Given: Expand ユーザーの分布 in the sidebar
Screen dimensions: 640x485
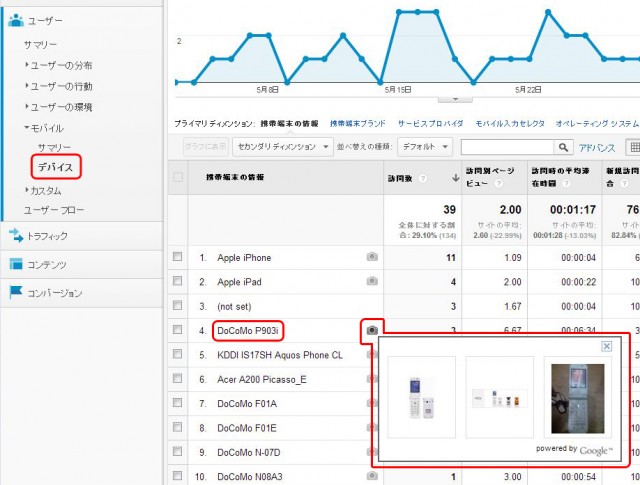Looking at the screenshot, I should pyautogui.click(x=61, y=65).
